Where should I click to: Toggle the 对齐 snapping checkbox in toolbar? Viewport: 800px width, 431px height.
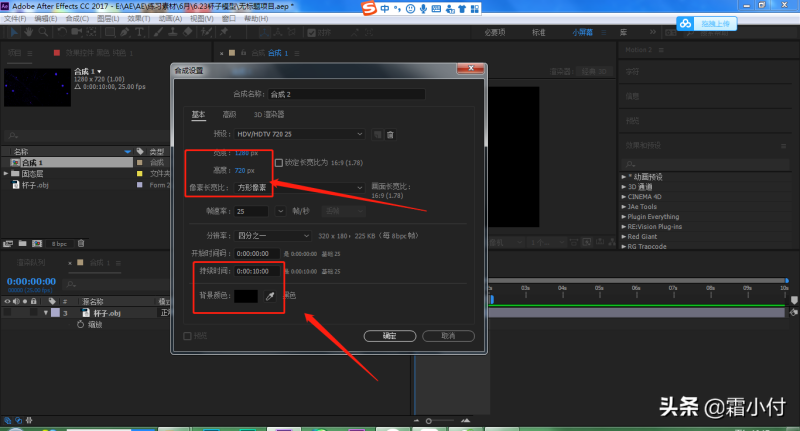pyautogui.click(x=311, y=33)
